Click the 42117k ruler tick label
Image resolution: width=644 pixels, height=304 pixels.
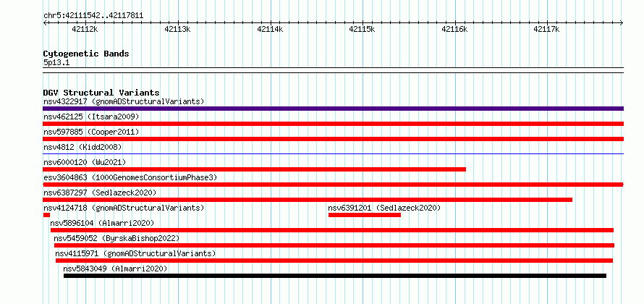[x=546, y=29]
